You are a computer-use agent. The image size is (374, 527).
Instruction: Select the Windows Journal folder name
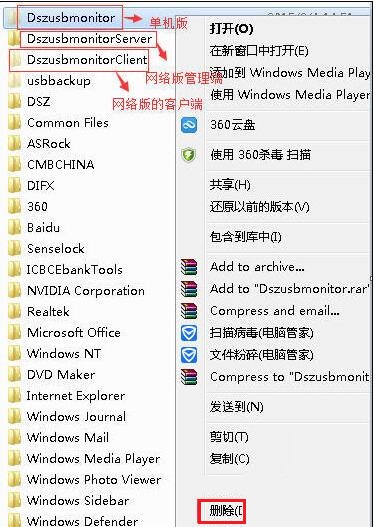(76, 417)
